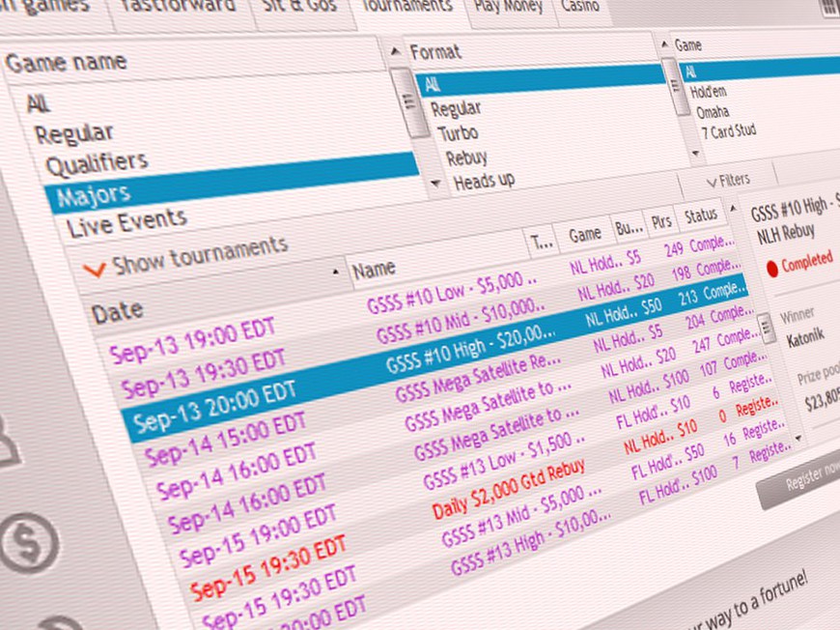This screenshot has height=630, width=840.
Task: Click the tournament table scrollbar thumb
Action: click(x=768, y=329)
